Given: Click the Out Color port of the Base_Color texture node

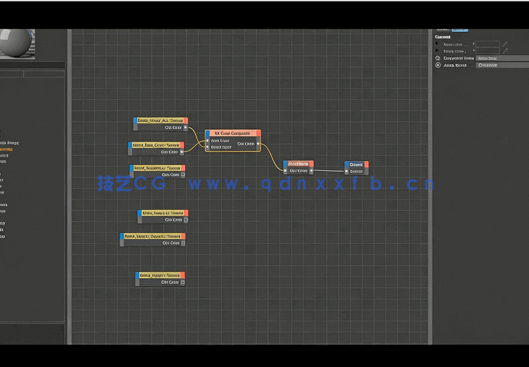Looking at the screenshot, I should pyautogui.click(x=182, y=152).
